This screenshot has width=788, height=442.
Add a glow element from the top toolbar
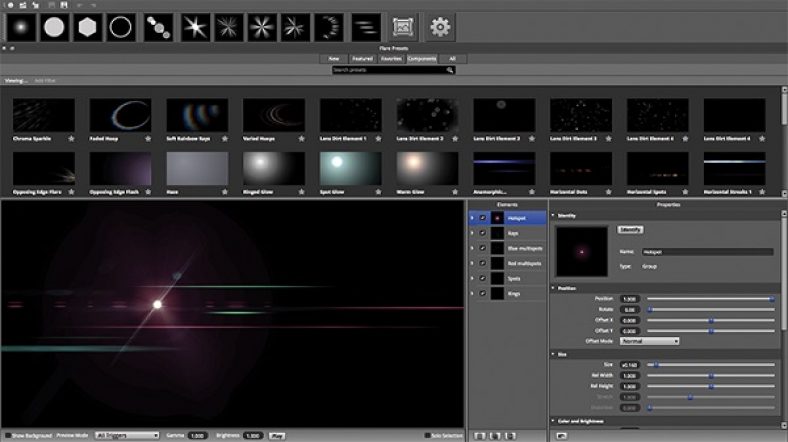click(19, 27)
